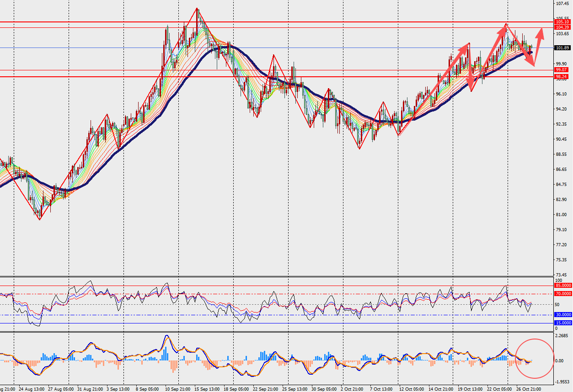Select the 92.35 price scale label
573x392 pixels.
(562, 124)
